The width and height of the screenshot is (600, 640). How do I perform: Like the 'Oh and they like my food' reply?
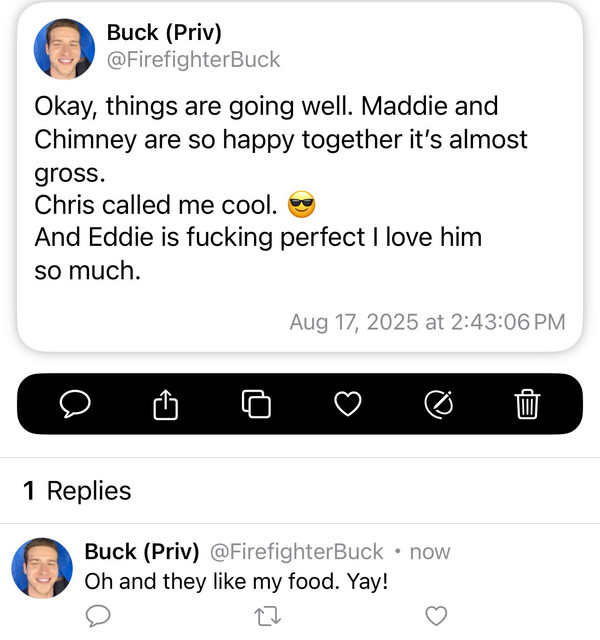436,616
